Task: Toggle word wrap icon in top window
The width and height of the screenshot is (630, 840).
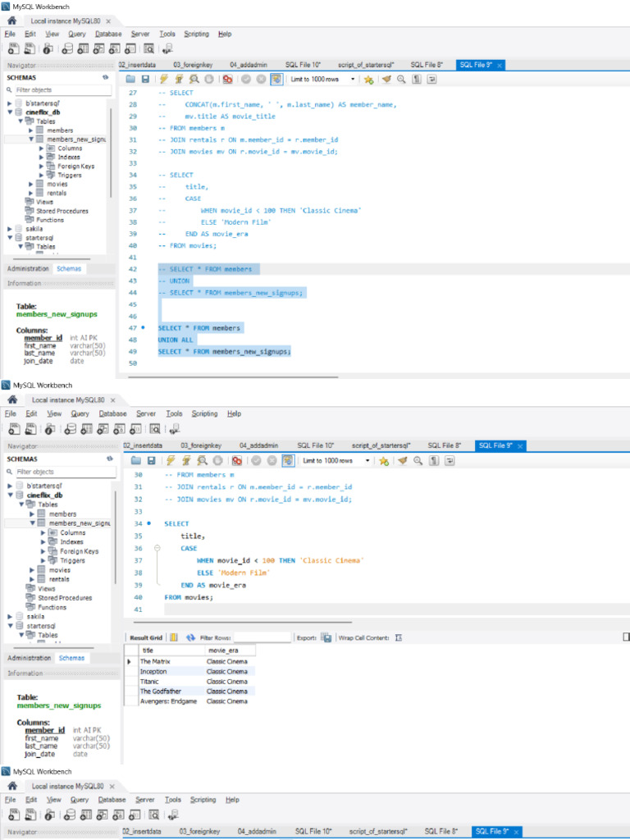Action: pyautogui.click(x=431, y=80)
